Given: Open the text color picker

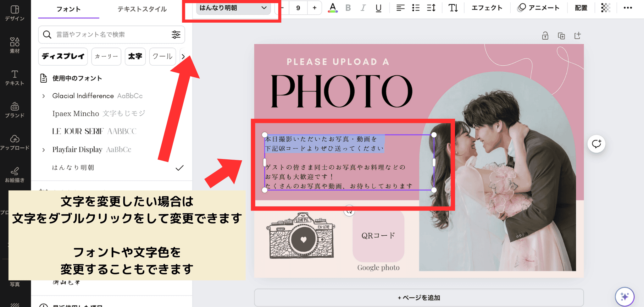Looking at the screenshot, I should coord(332,8).
